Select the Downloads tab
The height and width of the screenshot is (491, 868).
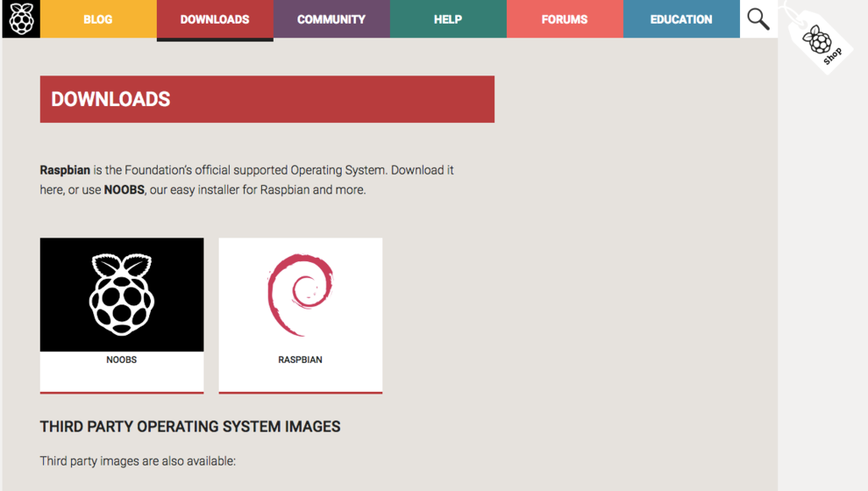point(214,20)
